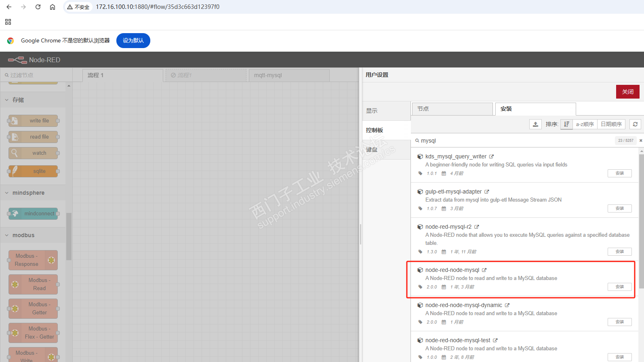Collapse the modbus palette category

33,235
